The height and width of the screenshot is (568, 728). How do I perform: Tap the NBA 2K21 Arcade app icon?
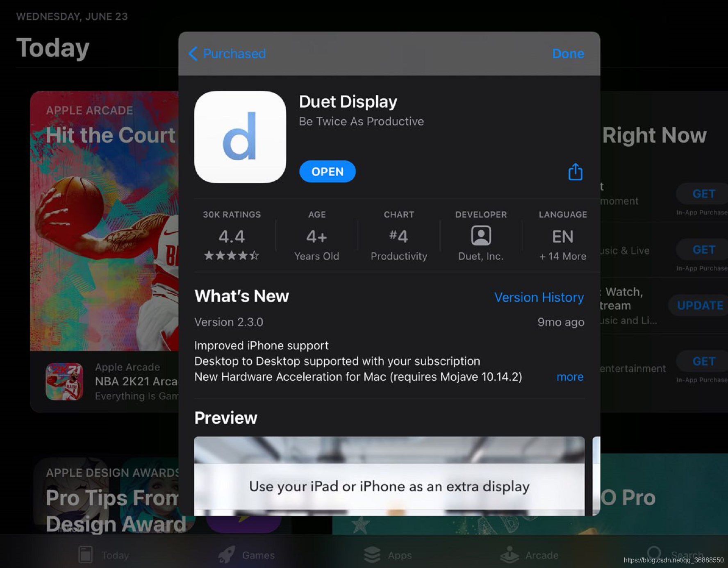(x=64, y=382)
